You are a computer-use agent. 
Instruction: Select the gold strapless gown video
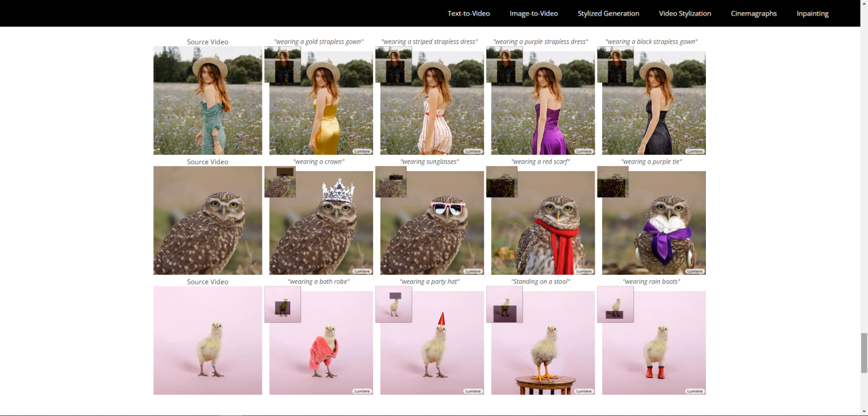319,100
